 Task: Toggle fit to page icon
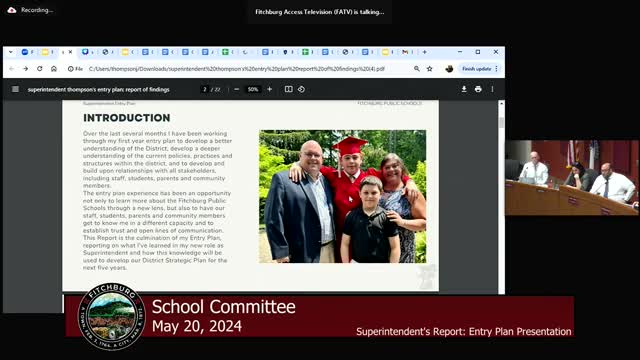coord(289,89)
